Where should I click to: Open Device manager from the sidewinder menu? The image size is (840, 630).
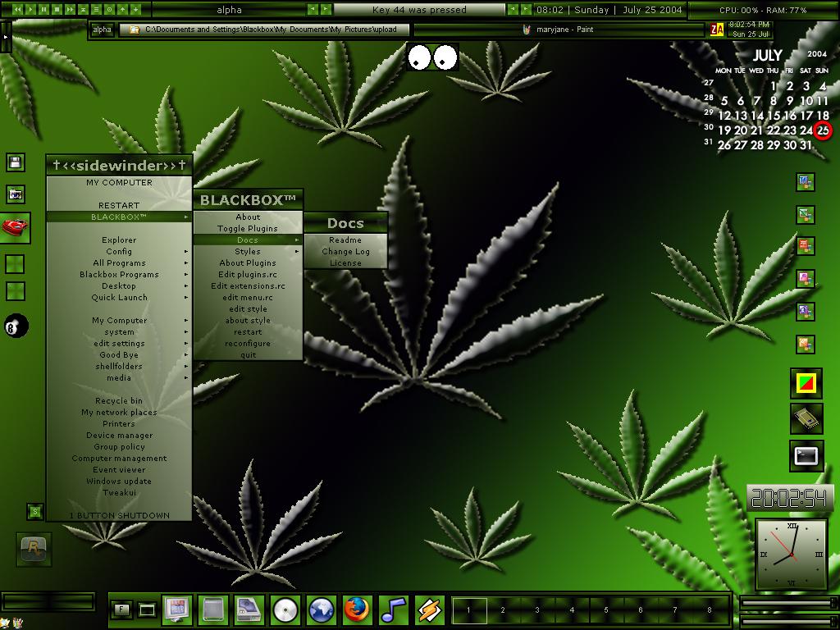coord(119,435)
